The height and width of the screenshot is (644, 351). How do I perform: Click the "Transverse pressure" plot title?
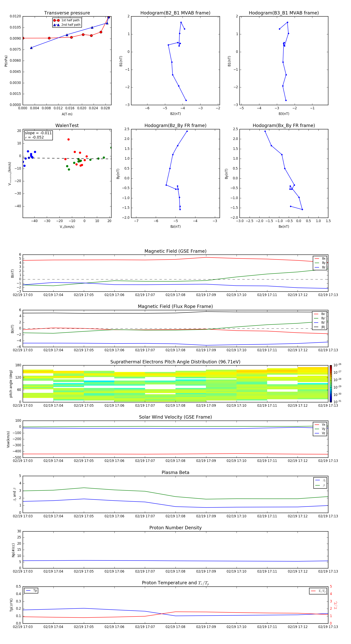(67, 13)
